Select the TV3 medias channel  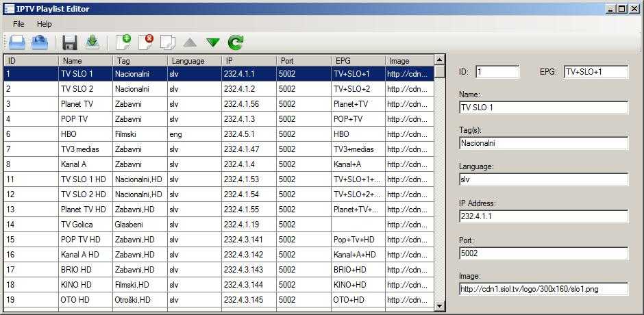[79, 149]
